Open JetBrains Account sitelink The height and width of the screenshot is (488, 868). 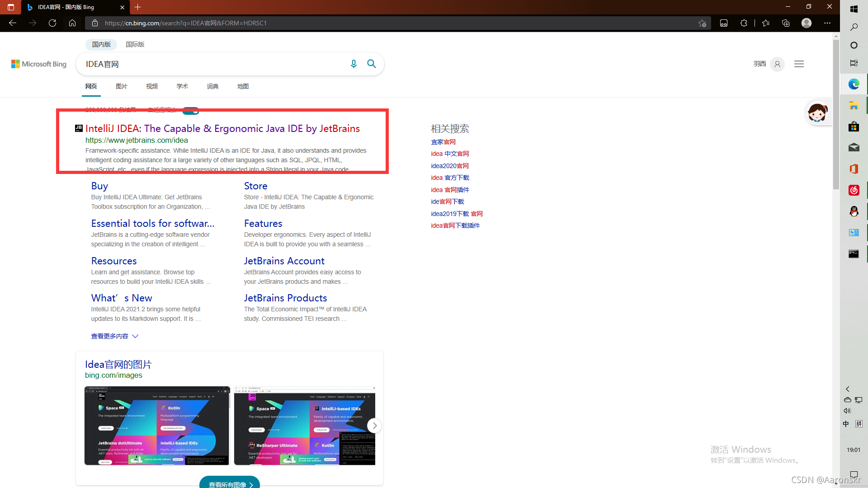[x=284, y=261]
